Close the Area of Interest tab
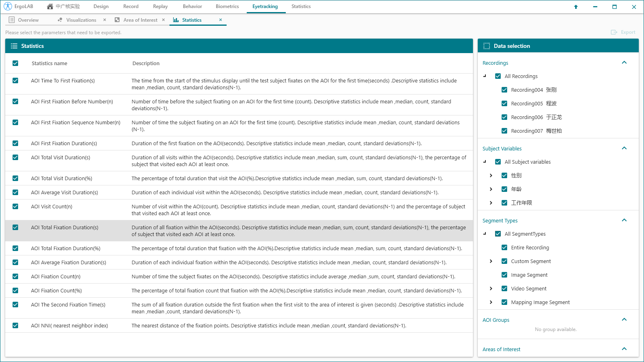Viewport: 644px width, 362px height. (163, 20)
